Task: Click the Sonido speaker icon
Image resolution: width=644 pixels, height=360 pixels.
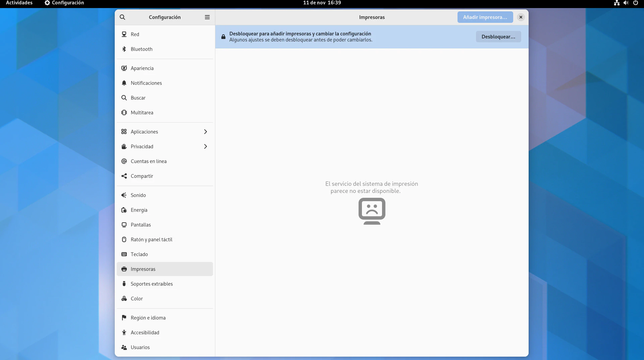Action: click(x=124, y=195)
